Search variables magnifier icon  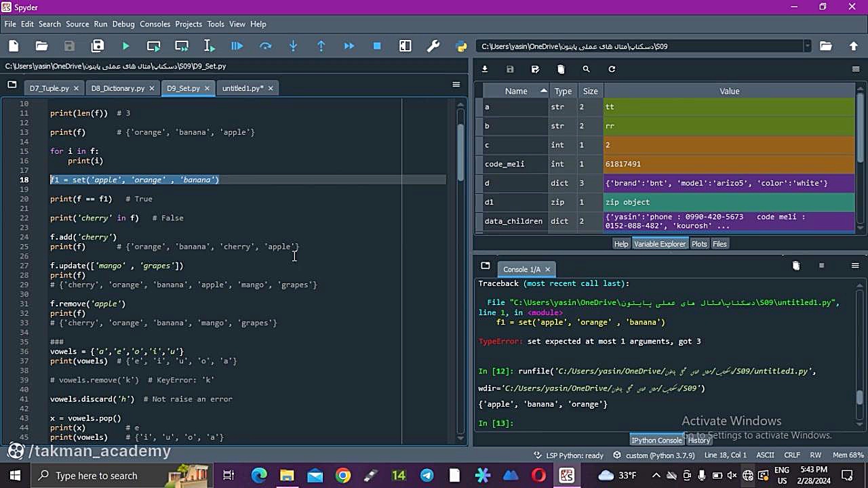click(x=586, y=69)
